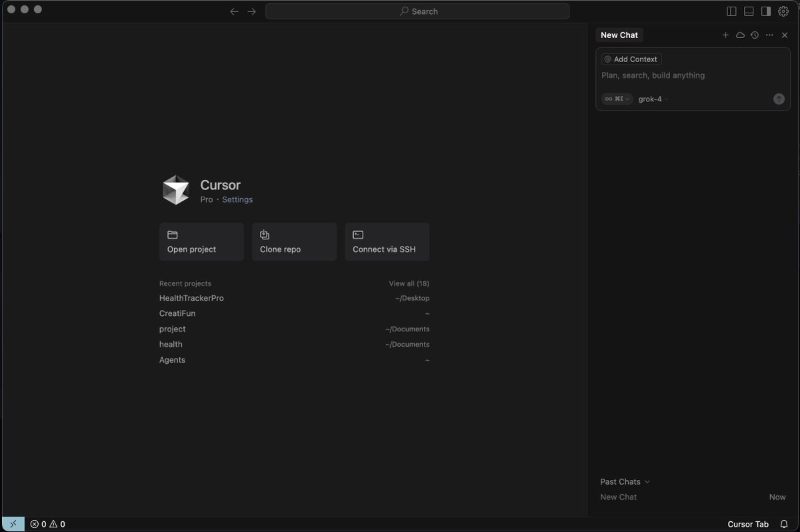Viewport: 800px width, 532px height.
Task: Click Add Context button
Action: (x=631, y=59)
